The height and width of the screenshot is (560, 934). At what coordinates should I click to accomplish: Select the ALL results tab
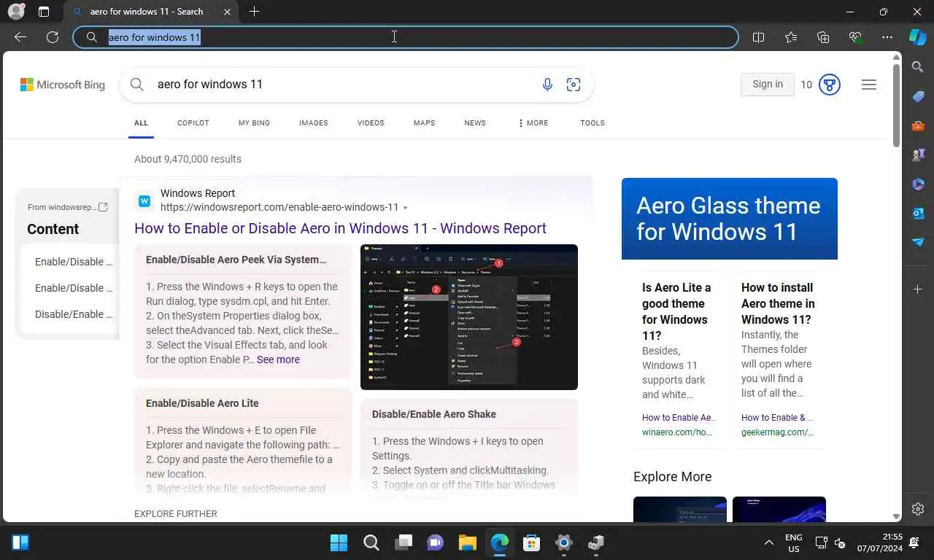(x=141, y=123)
